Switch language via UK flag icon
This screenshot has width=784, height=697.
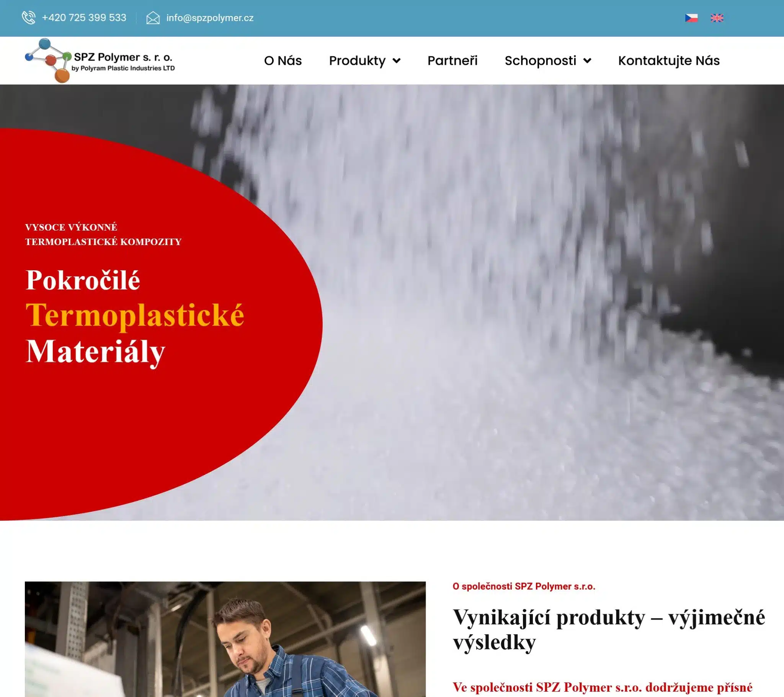click(717, 18)
